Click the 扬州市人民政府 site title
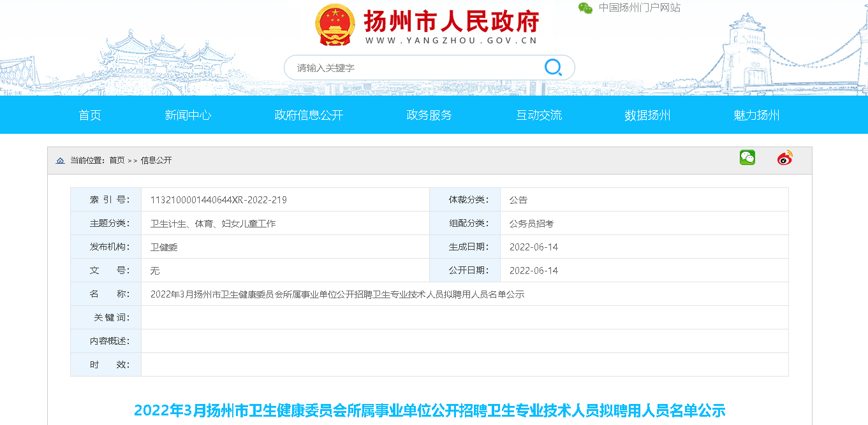This screenshot has width=868, height=425. tap(452, 22)
